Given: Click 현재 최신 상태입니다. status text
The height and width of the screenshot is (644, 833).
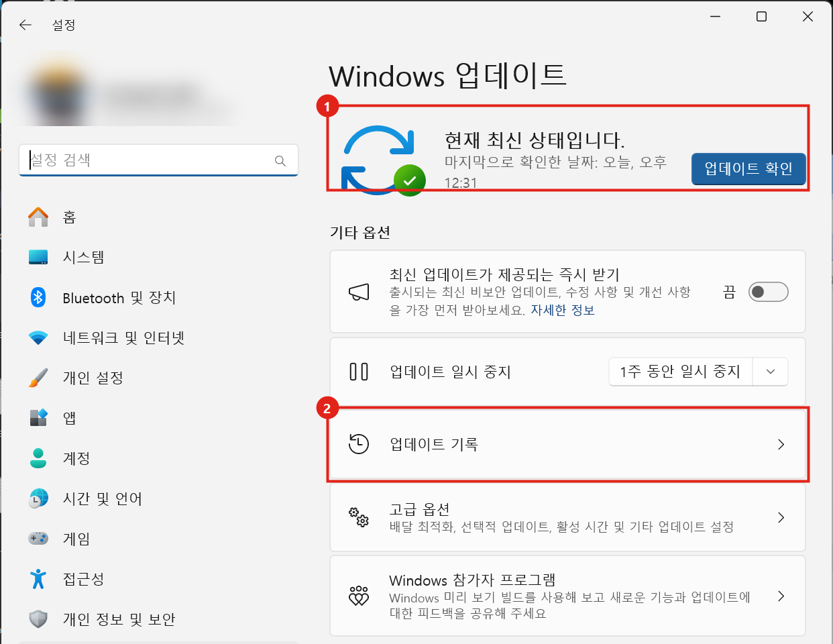Looking at the screenshot, I should [535, 140].
